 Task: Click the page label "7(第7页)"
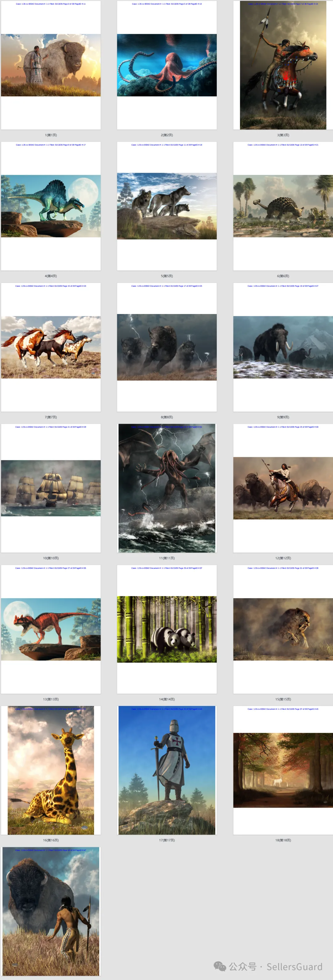(51, 417)
